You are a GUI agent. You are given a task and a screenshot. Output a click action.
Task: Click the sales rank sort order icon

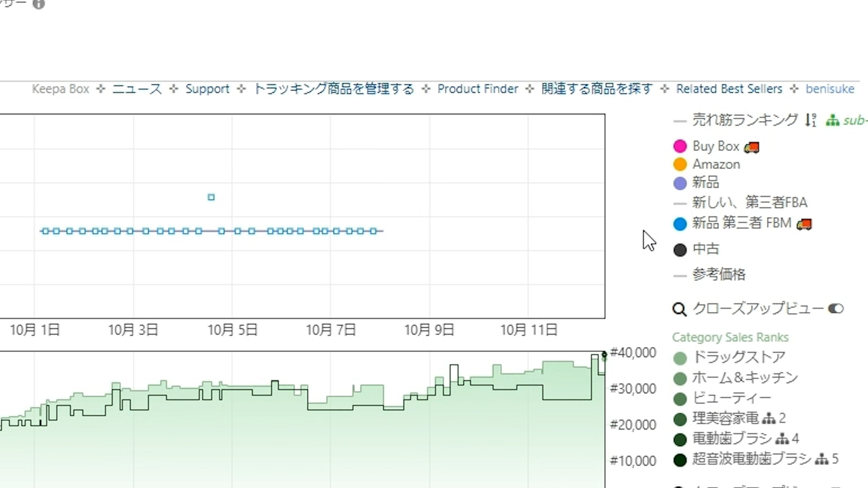tap(811, 120)
